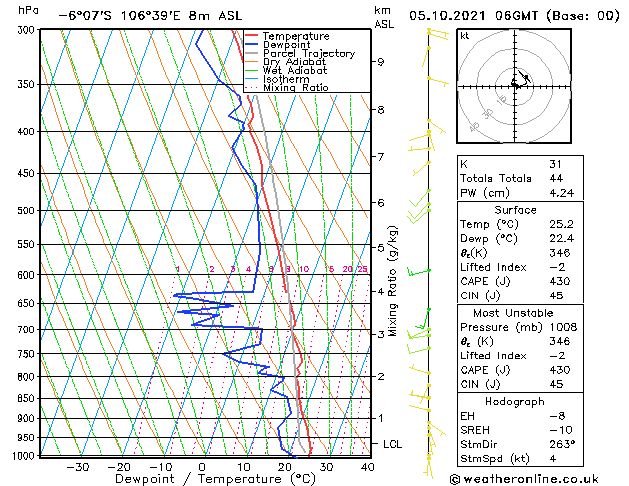The height and width of the screenshot is (486, 629).
Task: Click the Surface 'CAPE (J)' value 430
Action: click(560, 281)
